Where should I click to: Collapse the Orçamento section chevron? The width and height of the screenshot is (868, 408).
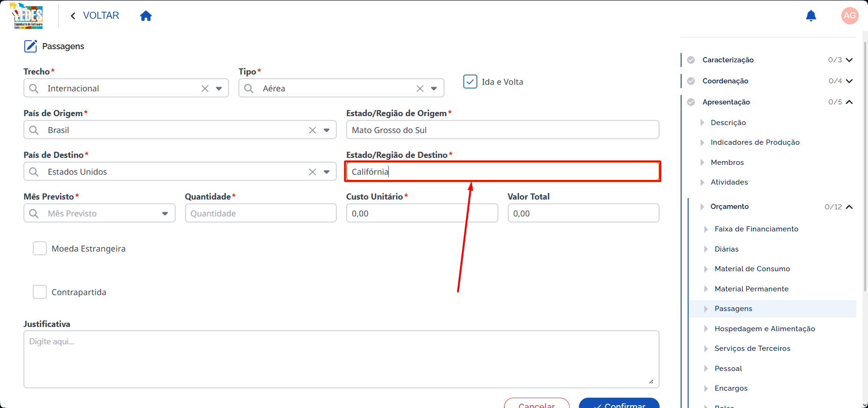point(849,207)
